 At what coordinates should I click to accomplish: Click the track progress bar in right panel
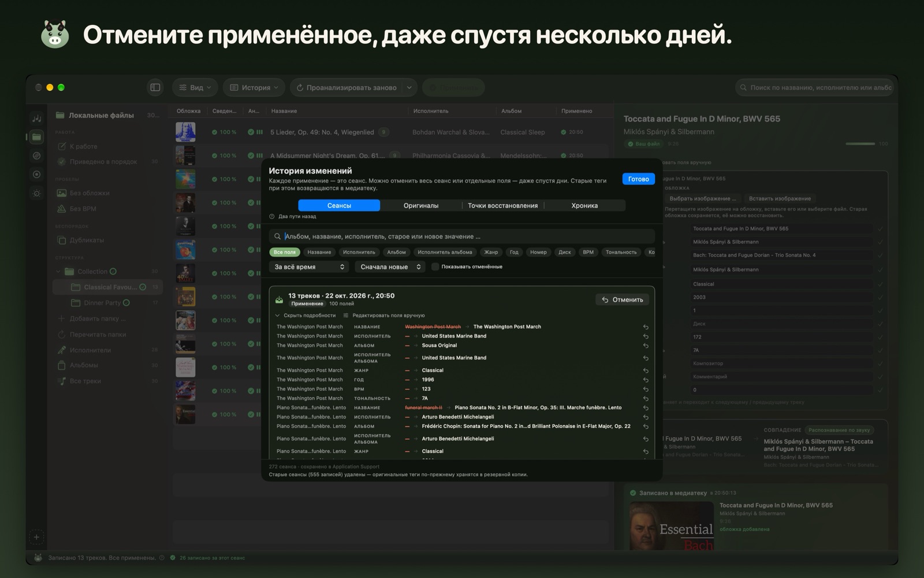tap(860, 144)
